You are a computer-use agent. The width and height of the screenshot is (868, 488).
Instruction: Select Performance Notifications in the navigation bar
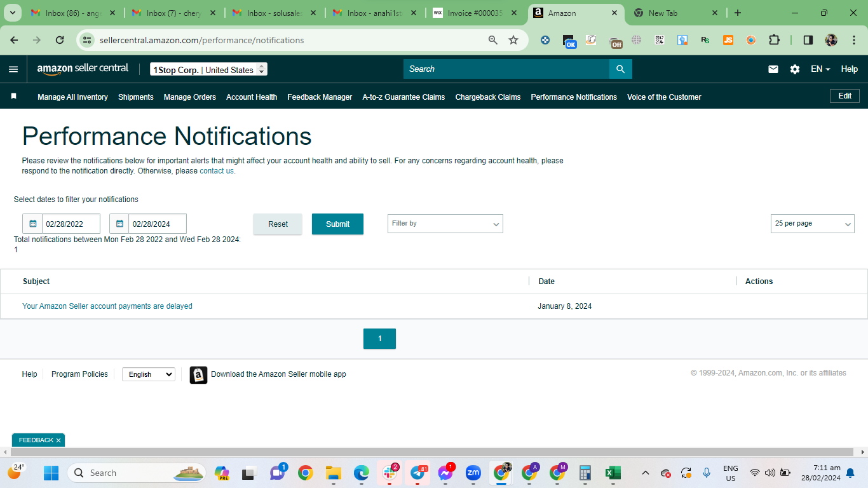(x=574, y=97)
